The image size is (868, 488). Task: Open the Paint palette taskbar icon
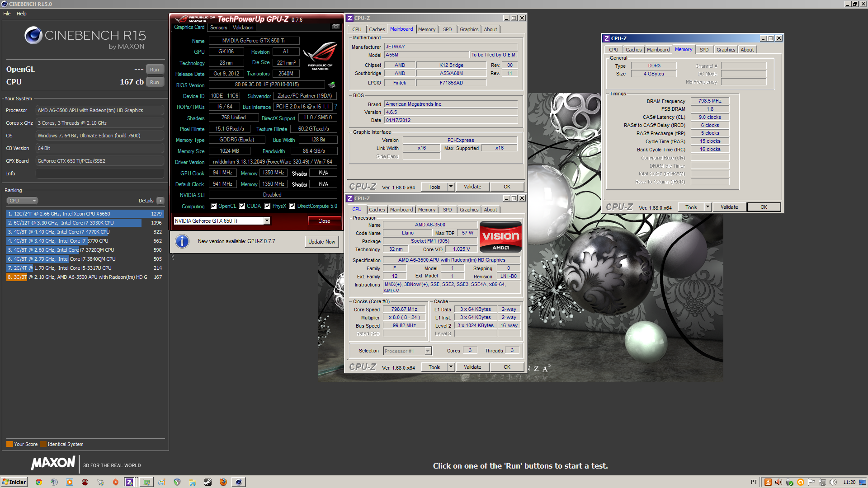click(162, 482)
